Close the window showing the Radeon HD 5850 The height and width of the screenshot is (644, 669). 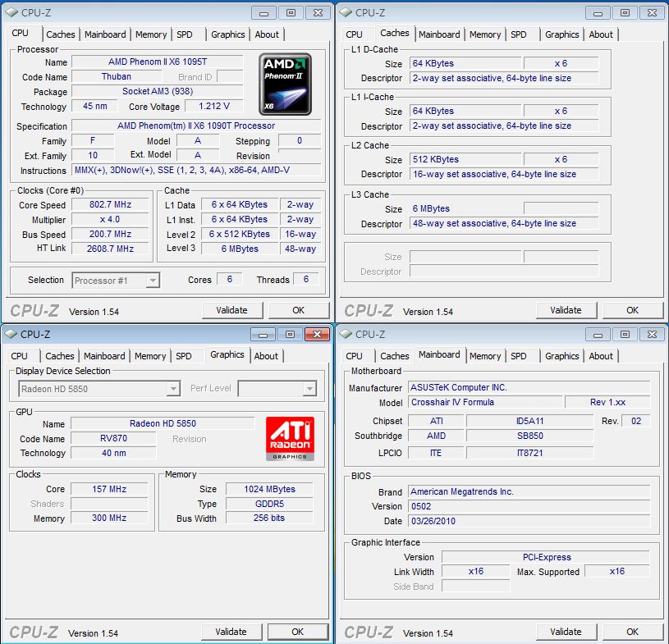[317, 334]
